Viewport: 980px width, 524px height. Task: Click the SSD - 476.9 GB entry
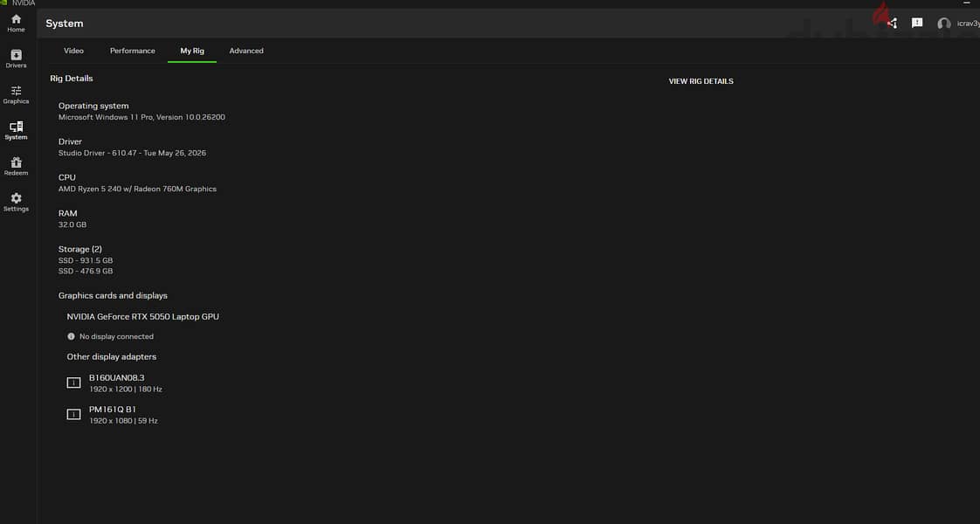pyautogui.click(x=86, y=271)
